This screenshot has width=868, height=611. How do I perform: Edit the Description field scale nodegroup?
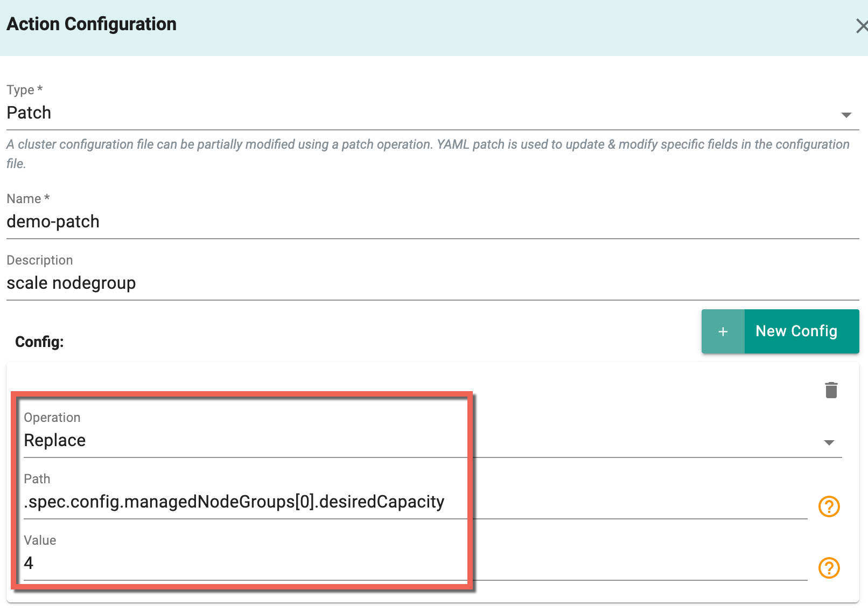coord(432,283)
